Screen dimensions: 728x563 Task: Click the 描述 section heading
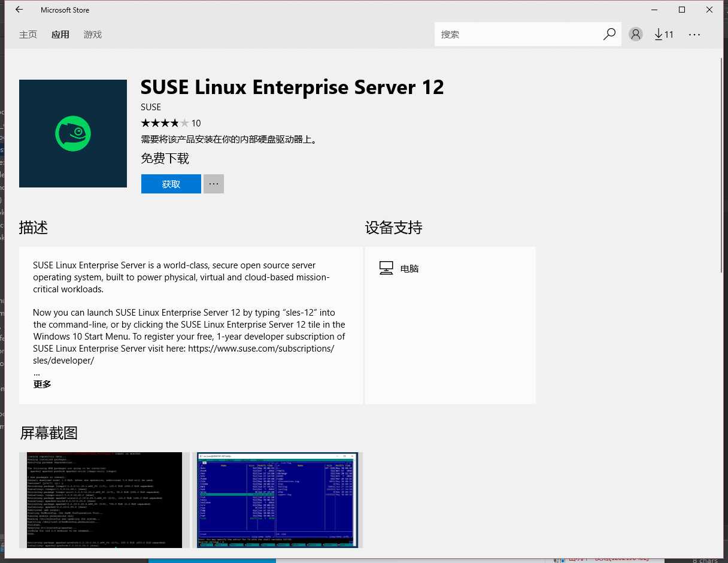click(34, 228)
